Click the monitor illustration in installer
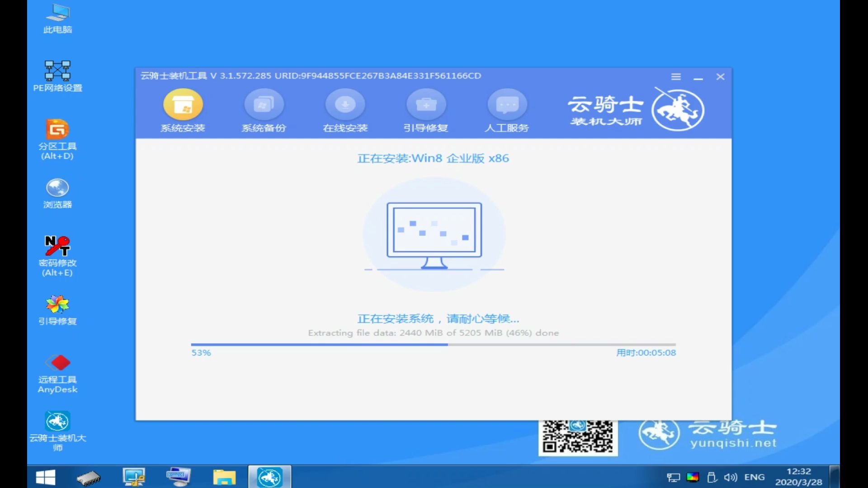Image resolution: width=868 pixels, height=488 pixels. [x=434, y=235]
